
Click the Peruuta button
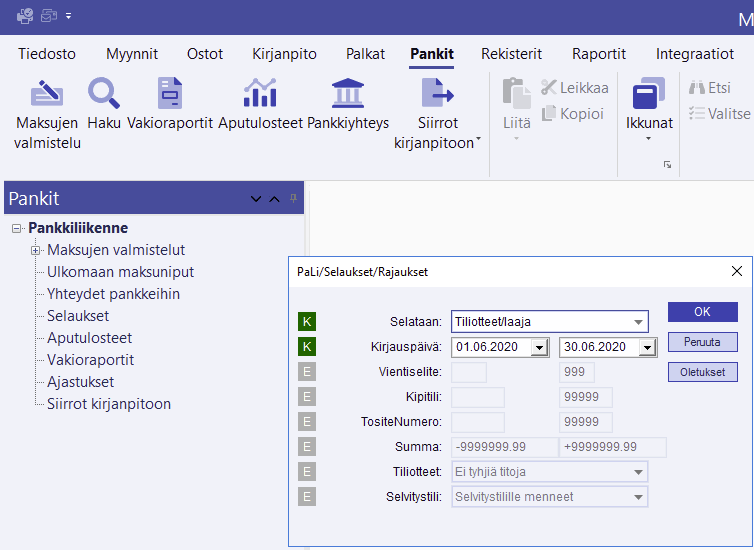pyautogui.click(x=702, y=342)
